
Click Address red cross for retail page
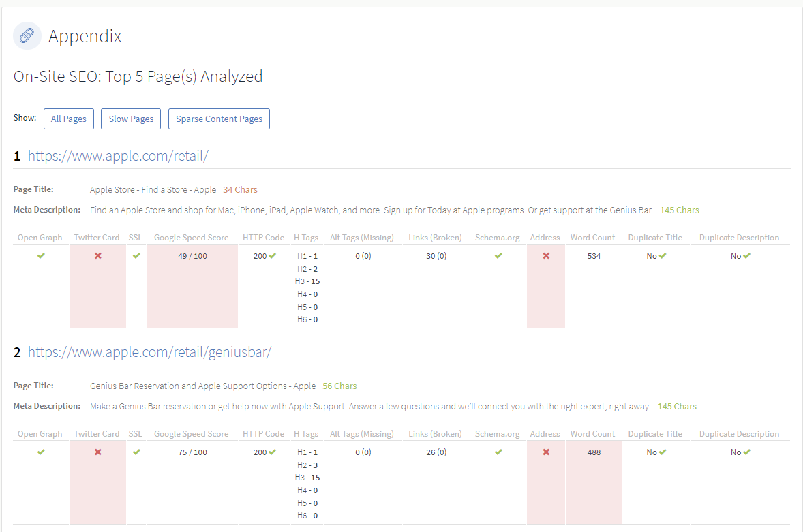(546, 255)
